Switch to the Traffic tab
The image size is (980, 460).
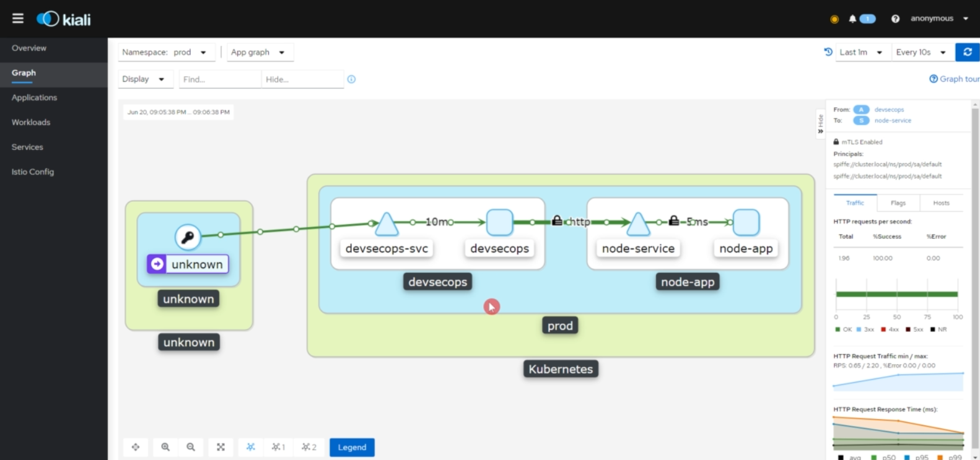click(855, 203)
